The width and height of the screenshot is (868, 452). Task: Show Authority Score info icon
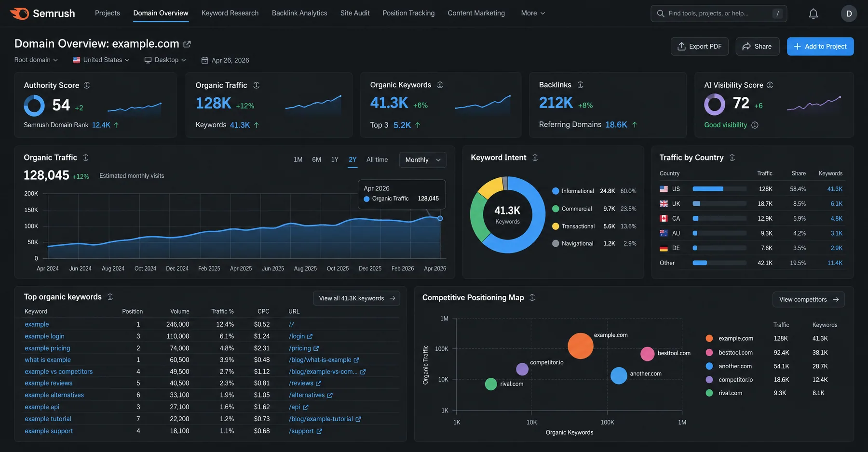87,85
